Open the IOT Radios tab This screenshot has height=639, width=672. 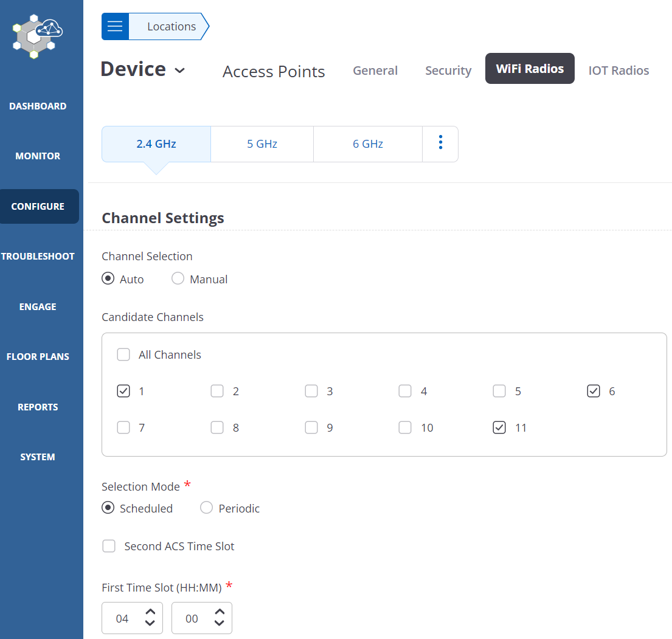(618, 70)
